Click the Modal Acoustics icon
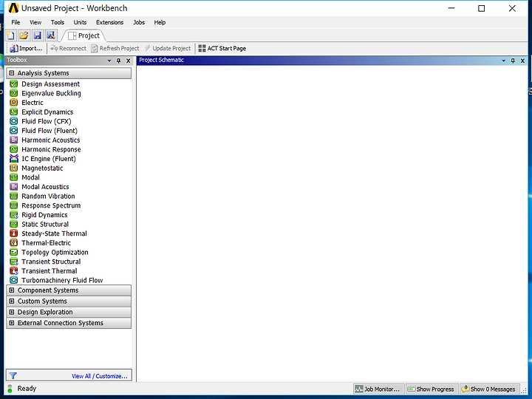Screen dimensions: 532x399 point(13,187)
